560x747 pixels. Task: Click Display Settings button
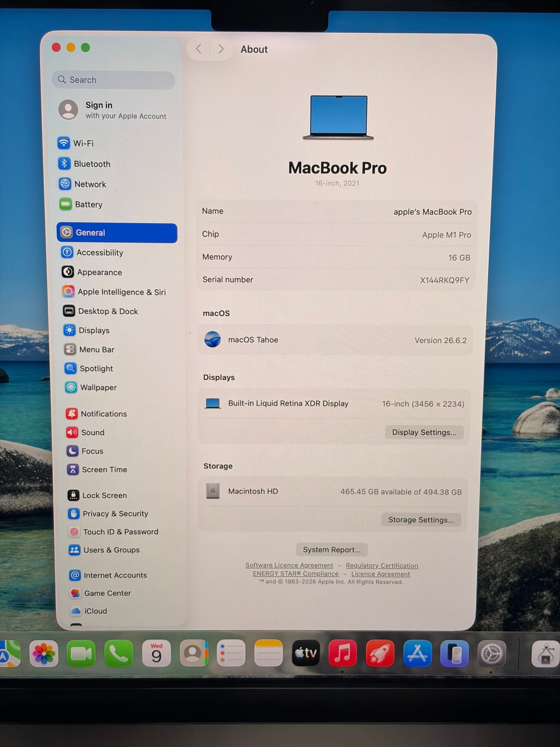click(x=424, y=433)
